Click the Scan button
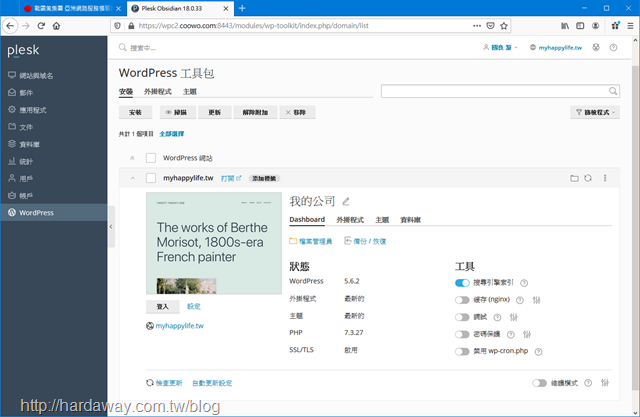The image size is (640, 417). [178, 112]
